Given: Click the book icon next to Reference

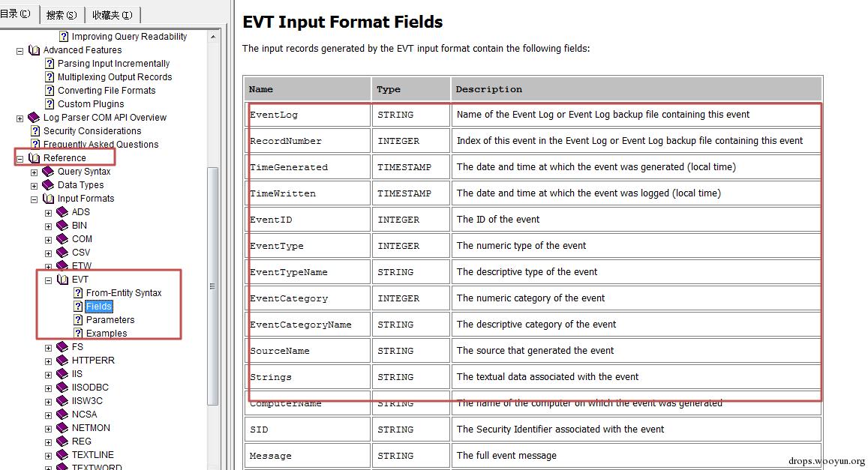Looking at the screenshot, I should pyautogui.click(x=34, y=158).
